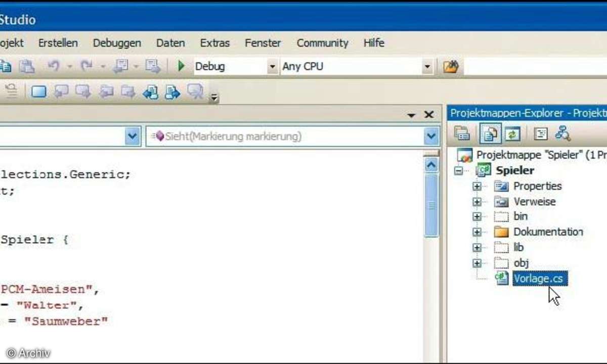Click the Navigate Backward icon

pyautogui.click(x=121, y=66)
